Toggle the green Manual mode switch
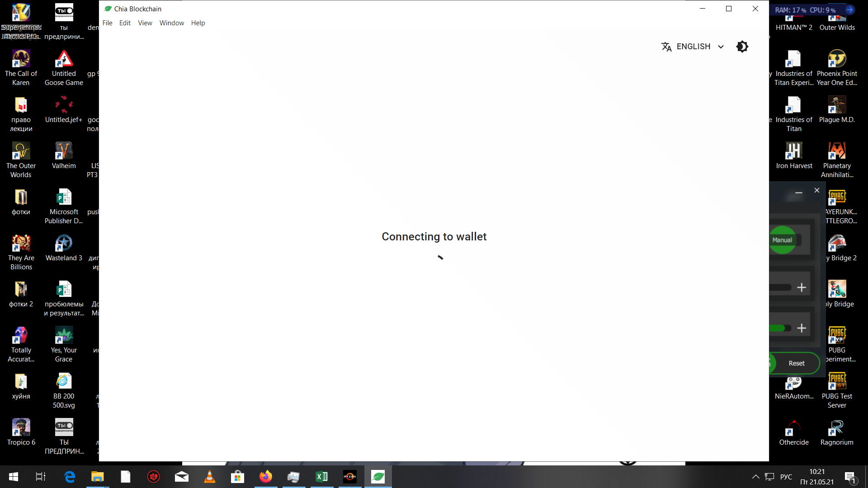Viewport: 868px width, 488px height. [x=782, y=239]
